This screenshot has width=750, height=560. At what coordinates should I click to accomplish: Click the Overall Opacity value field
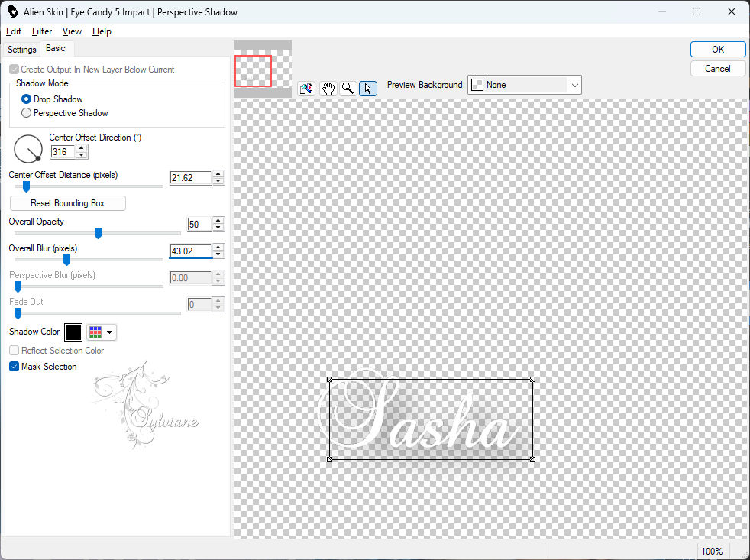(x=199, y=225)
